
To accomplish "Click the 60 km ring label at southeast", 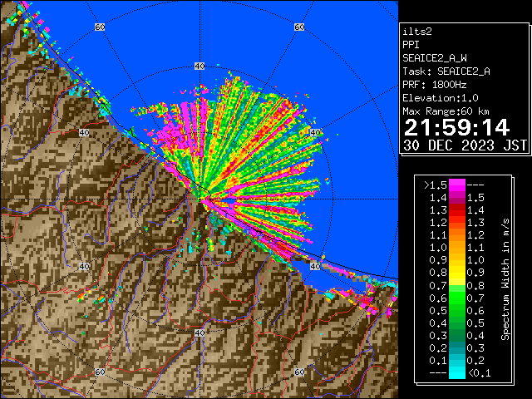I will 299,372.
